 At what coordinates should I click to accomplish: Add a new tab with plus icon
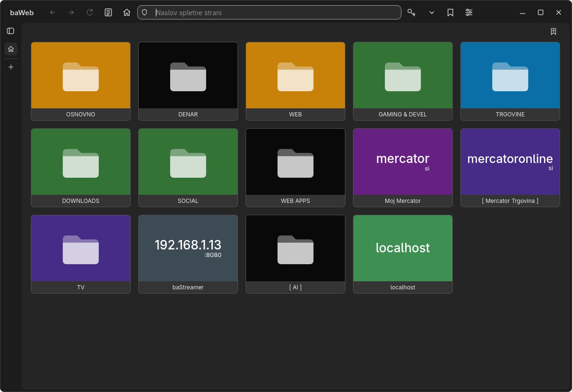[11, 67]
